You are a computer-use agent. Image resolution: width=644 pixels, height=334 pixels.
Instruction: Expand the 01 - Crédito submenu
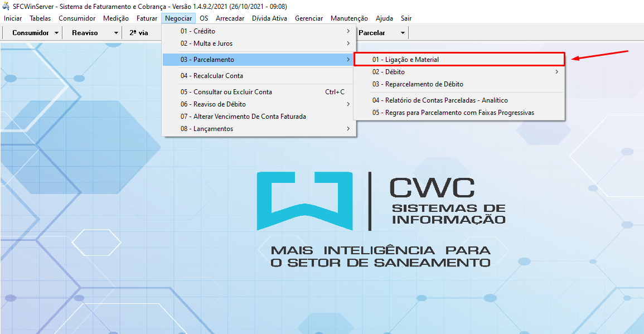197,31
